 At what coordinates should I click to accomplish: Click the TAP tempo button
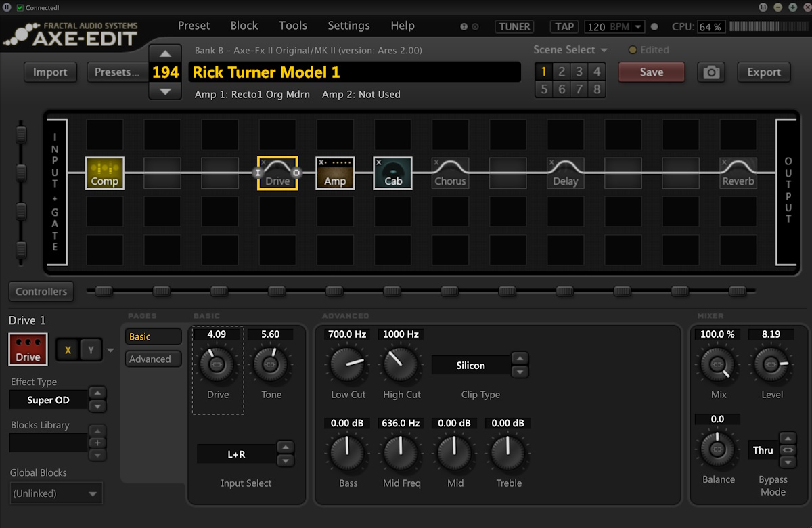click(564, 27)
